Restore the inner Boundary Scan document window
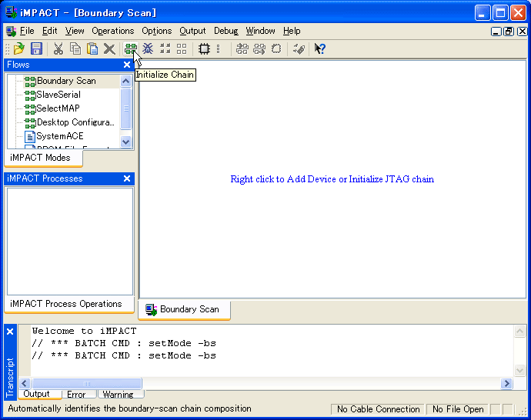 click(x=509, y=32)
